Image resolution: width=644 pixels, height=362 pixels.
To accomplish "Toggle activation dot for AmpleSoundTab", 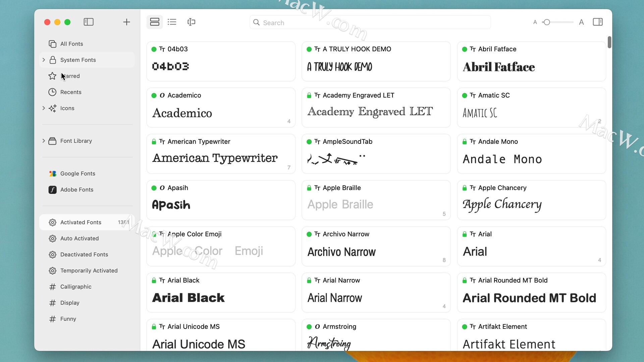I will [309, 142].
